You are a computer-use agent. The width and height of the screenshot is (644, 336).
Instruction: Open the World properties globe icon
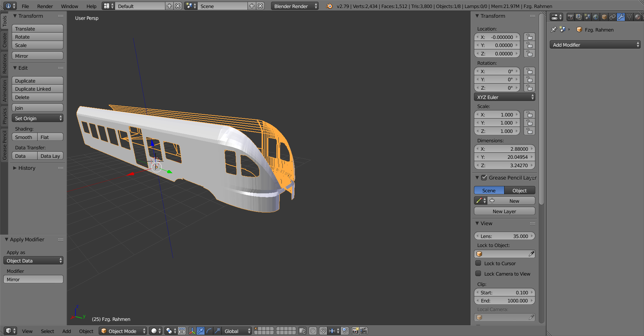click(596, 17)
